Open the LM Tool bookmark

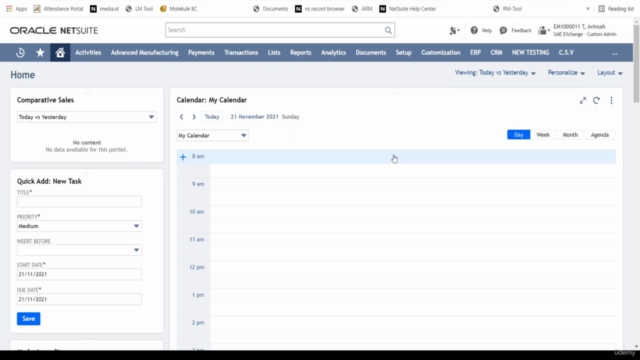[x=139, y=9]
